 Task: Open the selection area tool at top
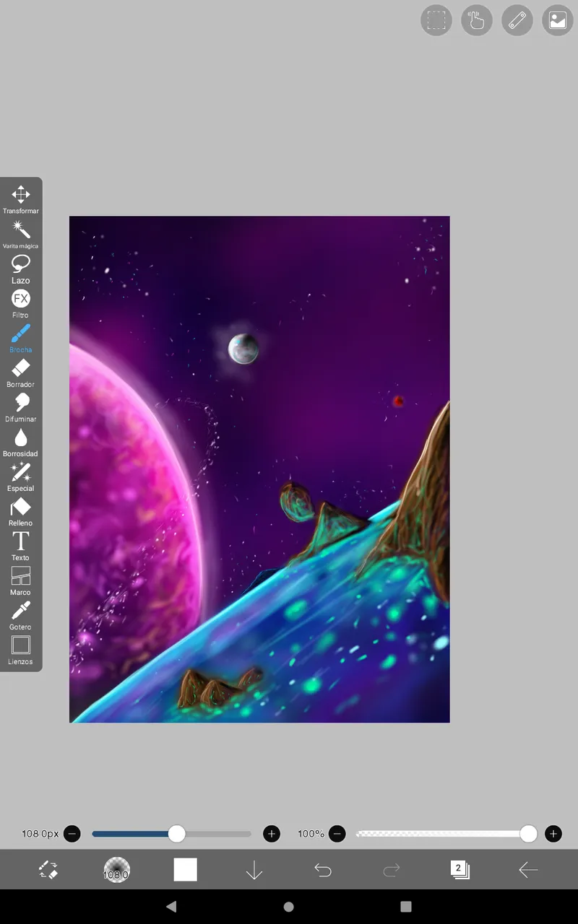click(x=436, y=20)
